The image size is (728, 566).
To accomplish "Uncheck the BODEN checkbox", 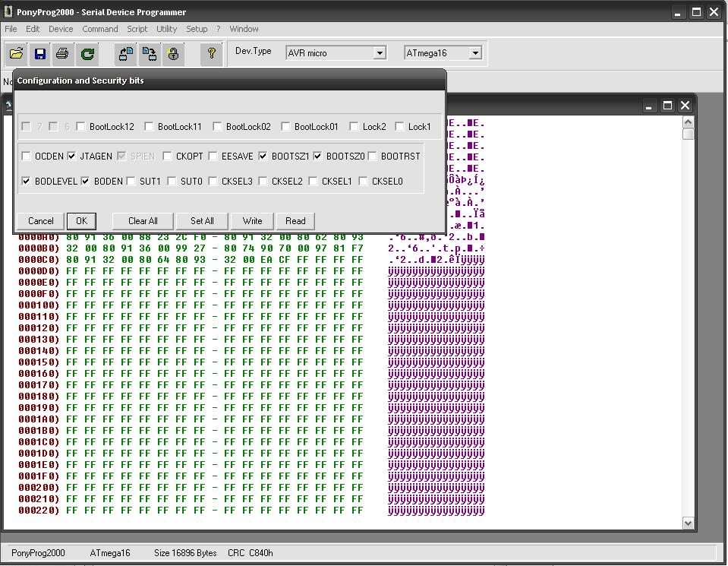I will coord(86,182).
